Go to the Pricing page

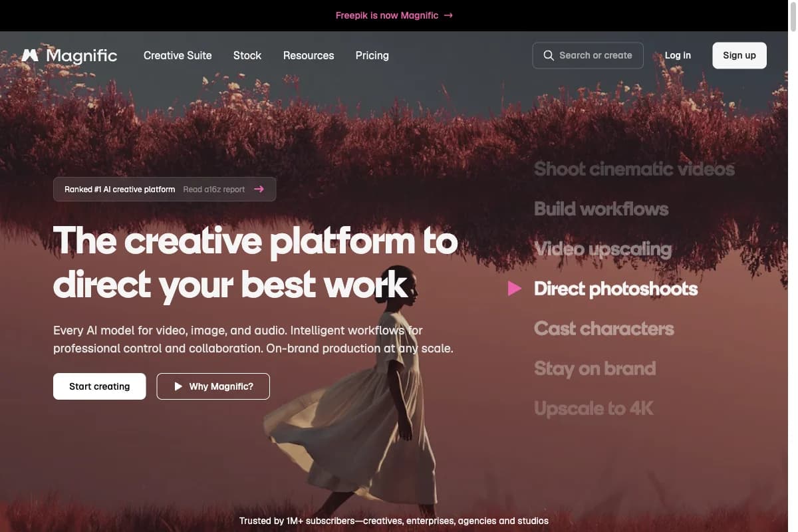coord(372,55)
